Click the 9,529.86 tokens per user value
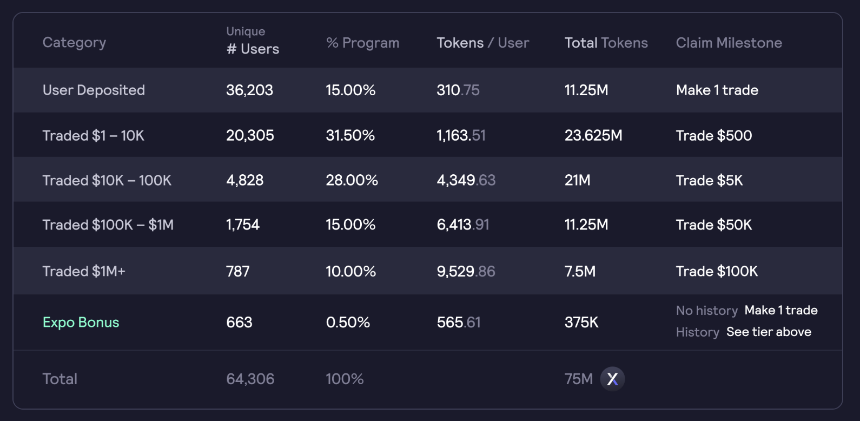Image resolution: width=860 pixels, height=421 pixels. pyautogui.click(x=466, y=271)
